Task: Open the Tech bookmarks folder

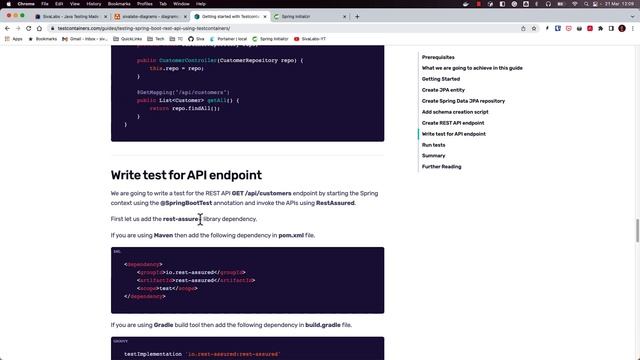Action: click(156, 39)
